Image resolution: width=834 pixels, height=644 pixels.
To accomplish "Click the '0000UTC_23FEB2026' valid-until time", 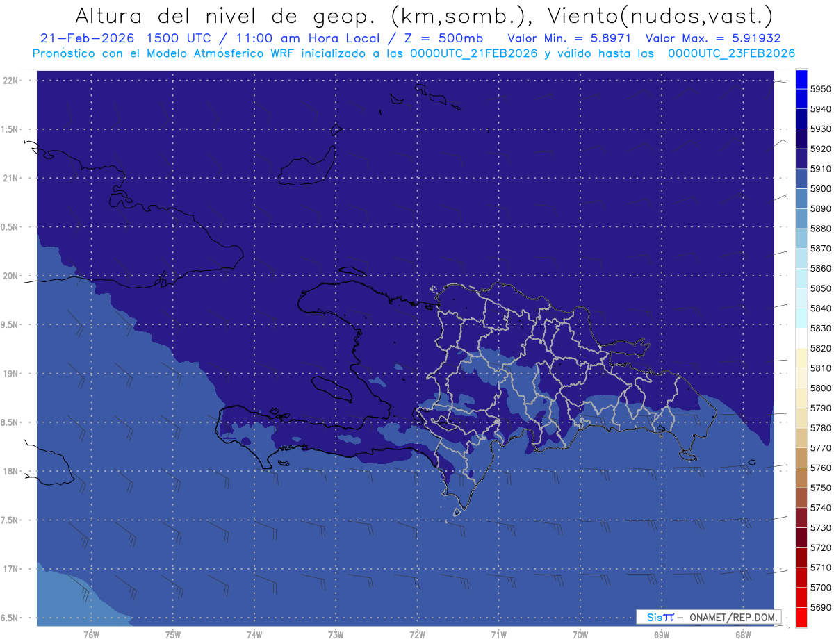I will click(731, 53).
